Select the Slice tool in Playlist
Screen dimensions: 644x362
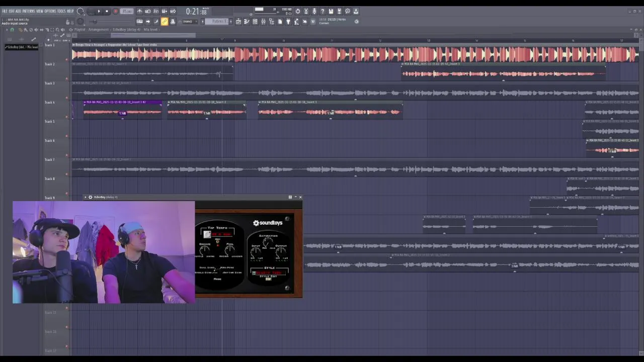[47, 30]
